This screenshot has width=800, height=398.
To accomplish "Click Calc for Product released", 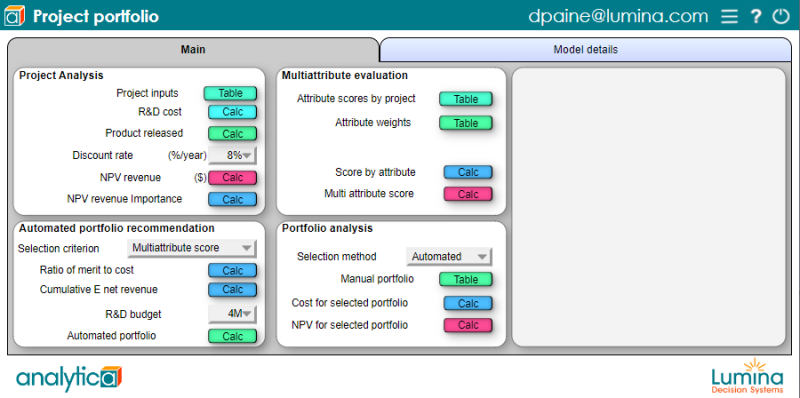I will [x=232, y=134].
